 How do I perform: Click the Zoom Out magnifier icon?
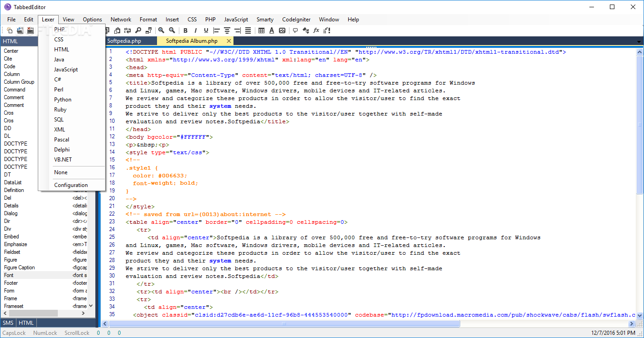click(172, 30)
